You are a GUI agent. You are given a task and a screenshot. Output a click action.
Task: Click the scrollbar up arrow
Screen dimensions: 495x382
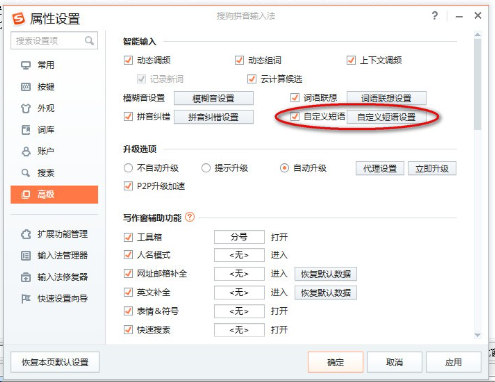click(x=478, y=34)
